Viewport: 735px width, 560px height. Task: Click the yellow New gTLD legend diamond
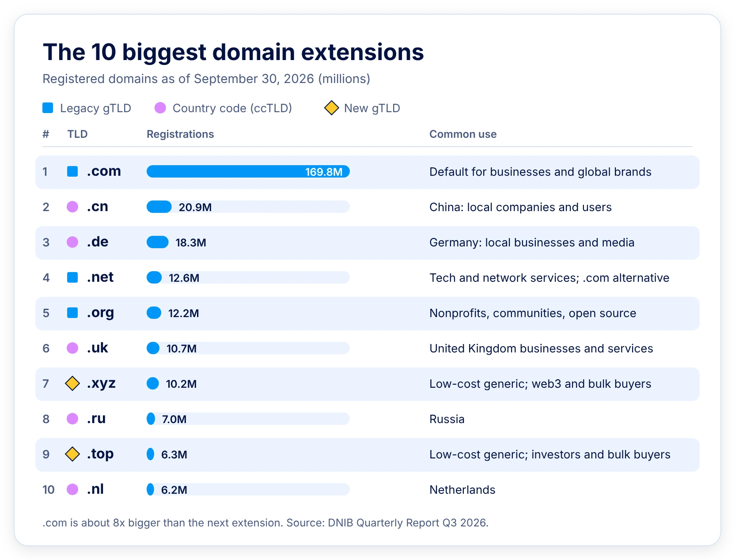click(x=331, y=108)
